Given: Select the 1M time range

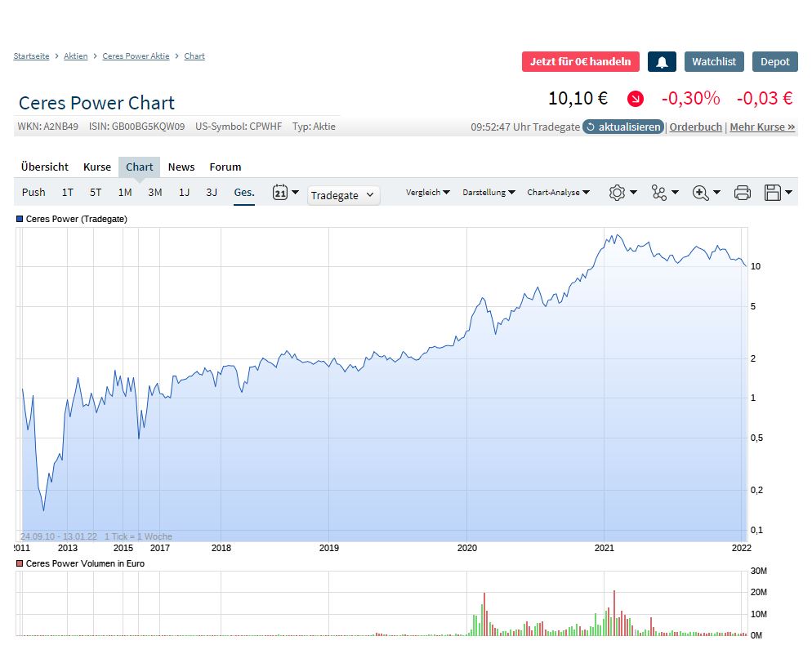Looking at the screenshot, I should 125,192.
